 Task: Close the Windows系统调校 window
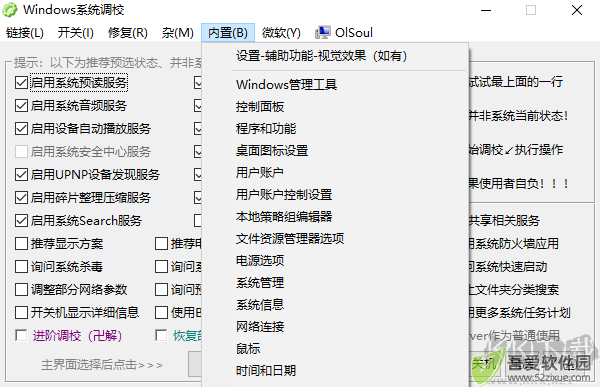pyautogui.click(x=577, y=10)
